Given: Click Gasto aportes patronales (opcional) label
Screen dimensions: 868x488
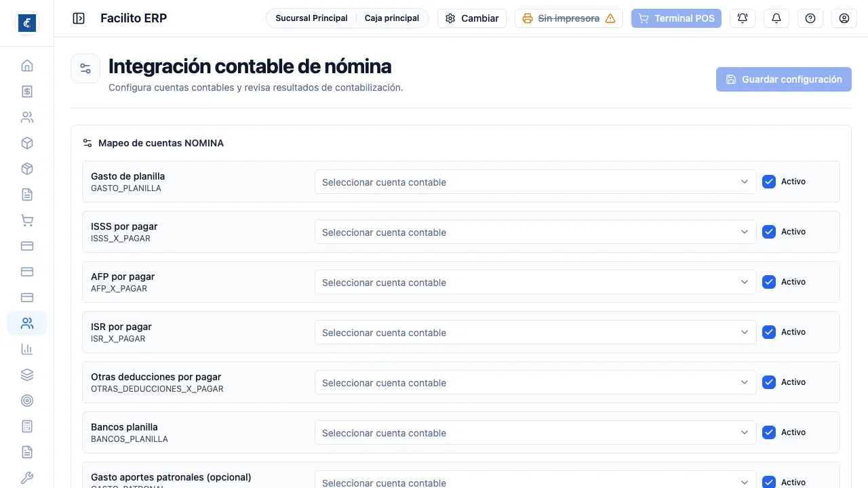Looking at the screenshot, I should pos(171,477).
